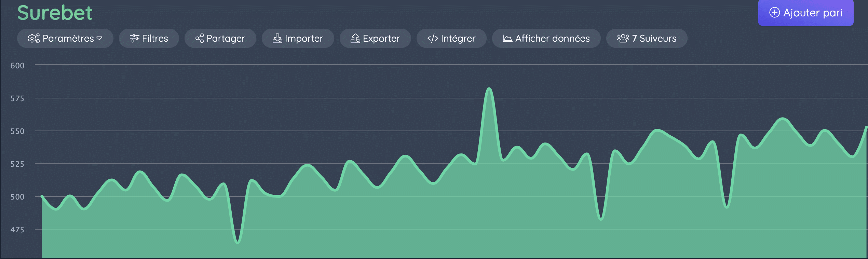Show the data table via Afficher données text
The width and height of the screenshot is (868, 259).
click(552, 38)
